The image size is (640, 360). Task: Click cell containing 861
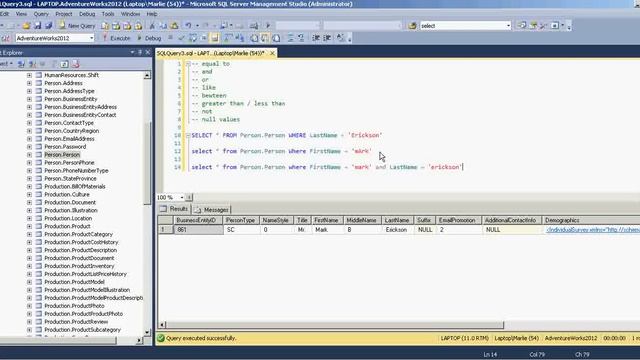[198, 230]
